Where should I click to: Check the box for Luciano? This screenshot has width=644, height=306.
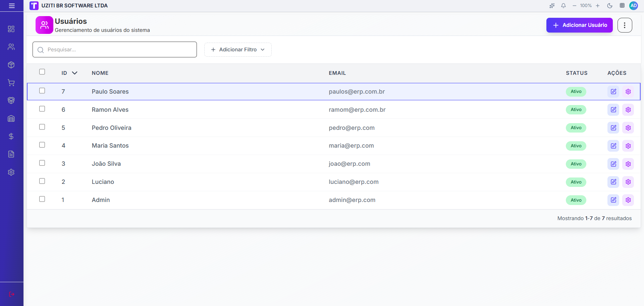42,181
